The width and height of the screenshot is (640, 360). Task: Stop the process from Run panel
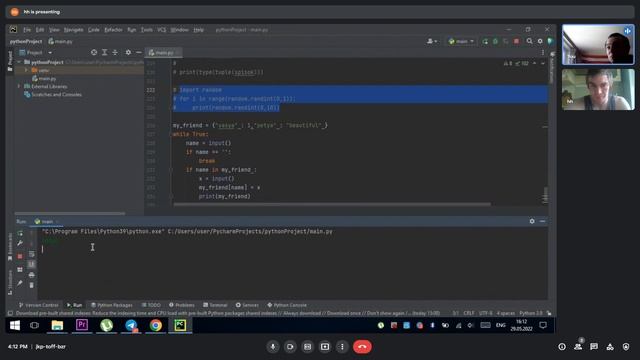20,256
